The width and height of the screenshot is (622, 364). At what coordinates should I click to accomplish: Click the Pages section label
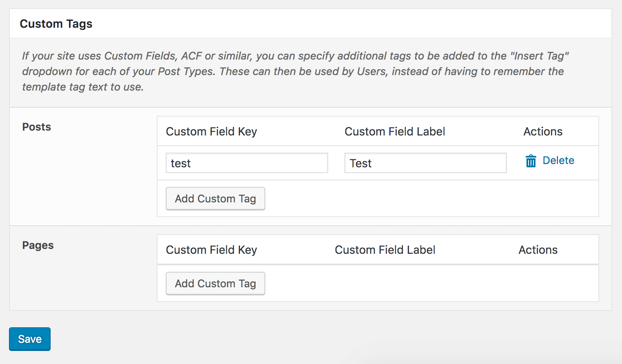pyautogui.click(x=38, y=245)
